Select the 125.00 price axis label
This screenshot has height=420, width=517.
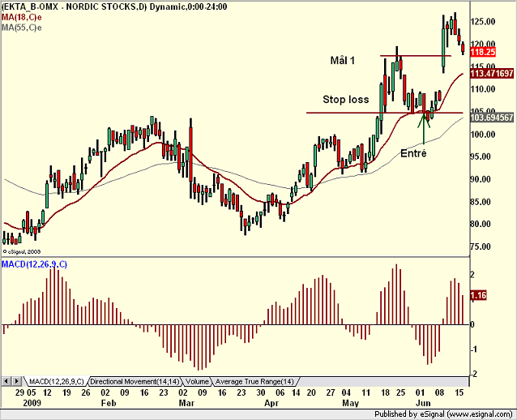coord(483,22)
